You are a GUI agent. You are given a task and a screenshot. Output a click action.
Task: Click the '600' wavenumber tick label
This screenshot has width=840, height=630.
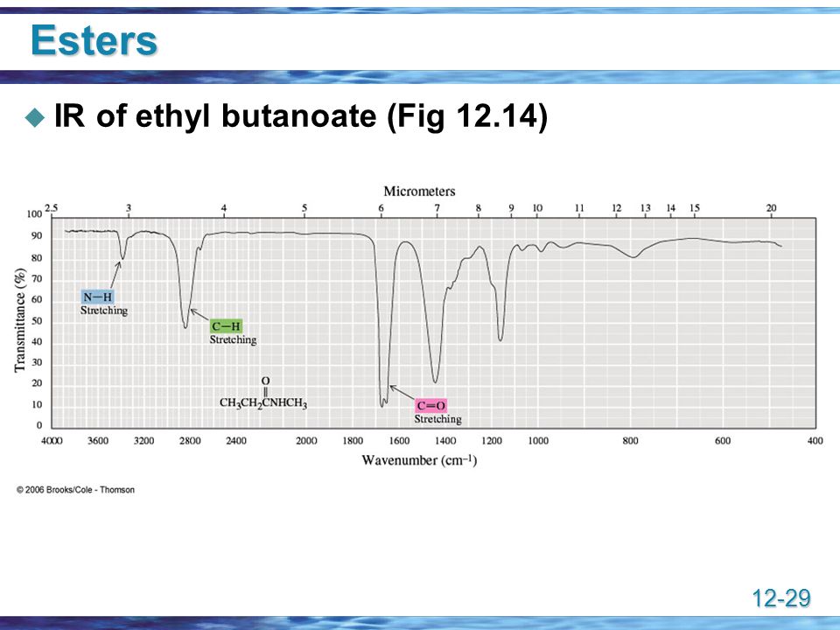723,441
